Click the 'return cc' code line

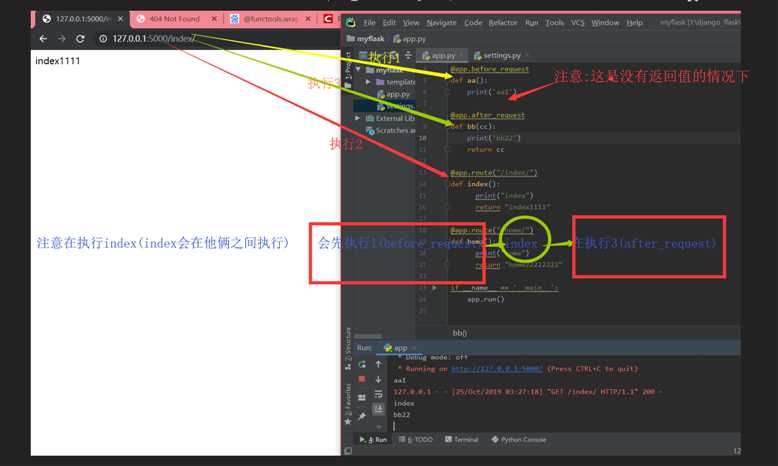[x=485, y=149]
